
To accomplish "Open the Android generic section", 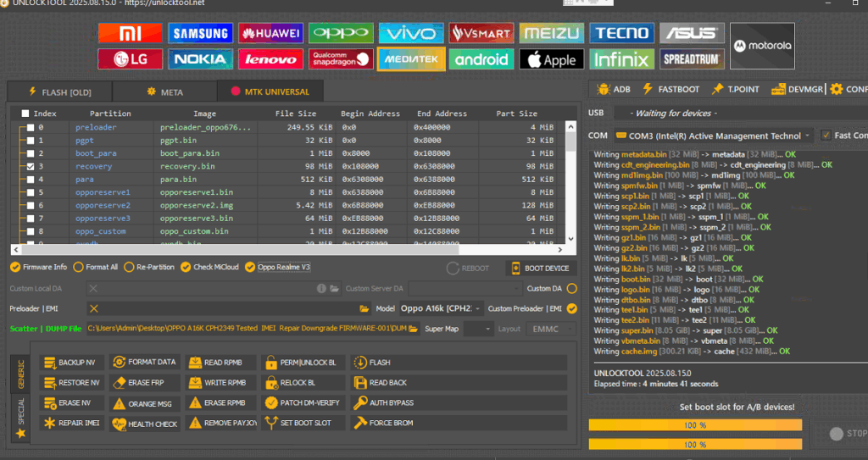I will (x=481, y=59).
